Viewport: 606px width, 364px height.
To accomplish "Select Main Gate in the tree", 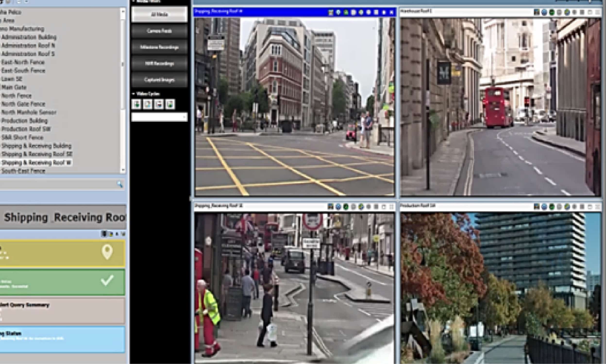I will [x=14, y=87].
